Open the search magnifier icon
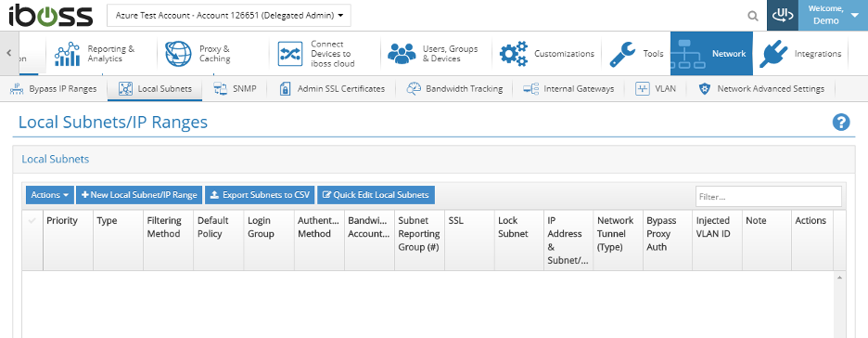The width and height of the screenshot is (868, 338). (x=753, y=16)
